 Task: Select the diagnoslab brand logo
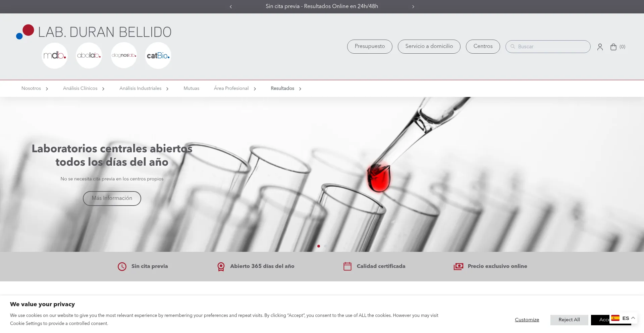(x=124, y=56)
